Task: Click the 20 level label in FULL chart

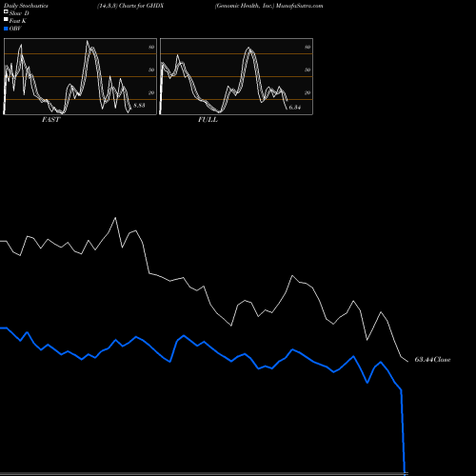Action: pos(307,92)
